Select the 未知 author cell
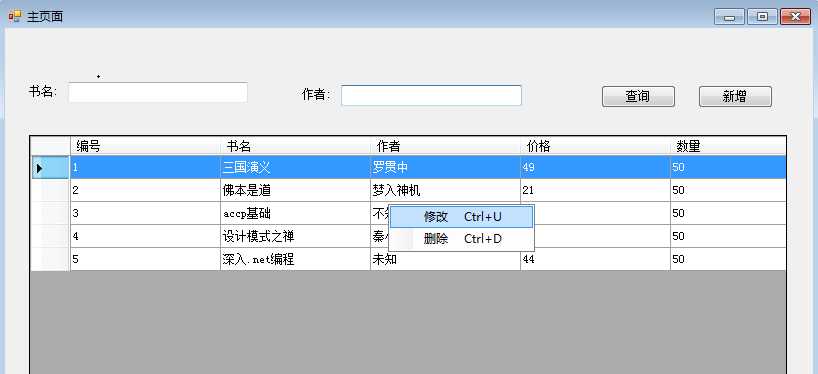Screen dimensions: 818x374 tap(446, 259)
